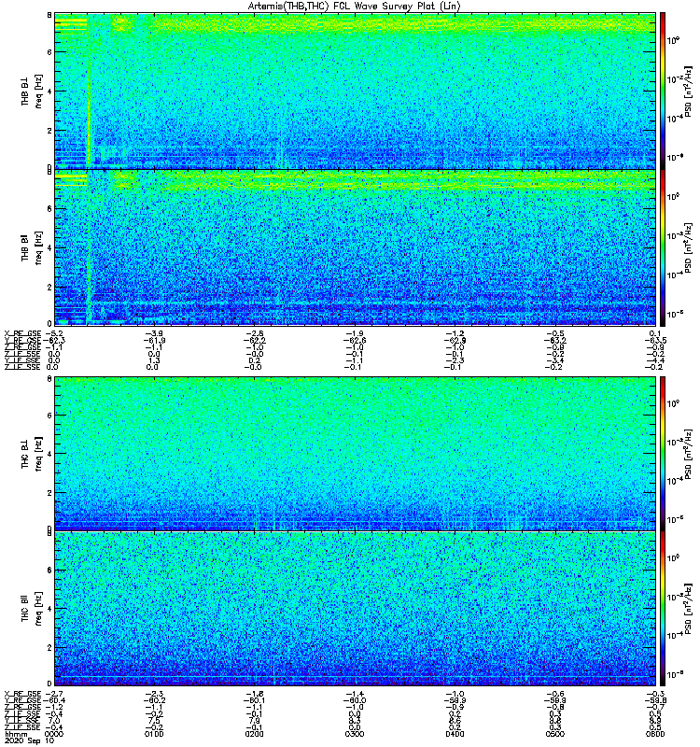700x747 pixels.
Task: Click the "2020 Sep 10" date label
Action: point(29,740)
